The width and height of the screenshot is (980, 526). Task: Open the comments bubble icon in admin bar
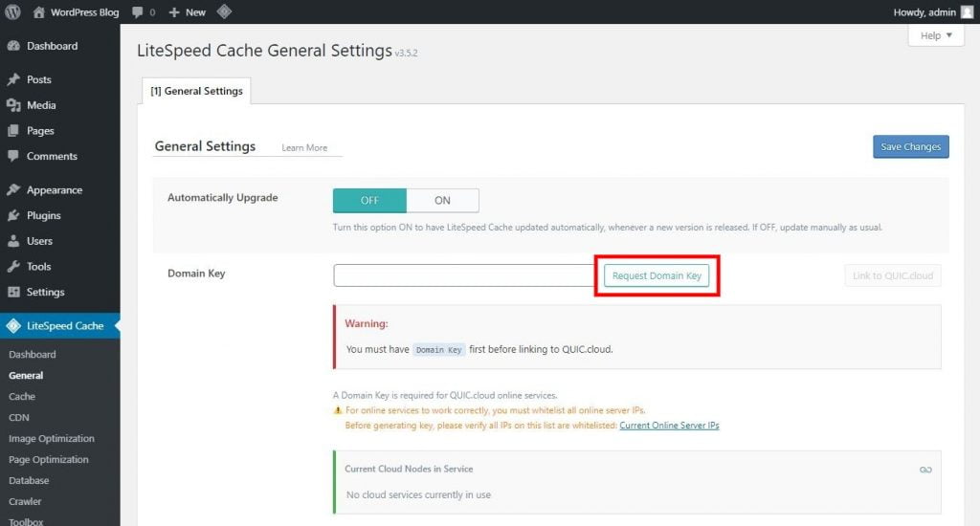click(x=139, y=12)
